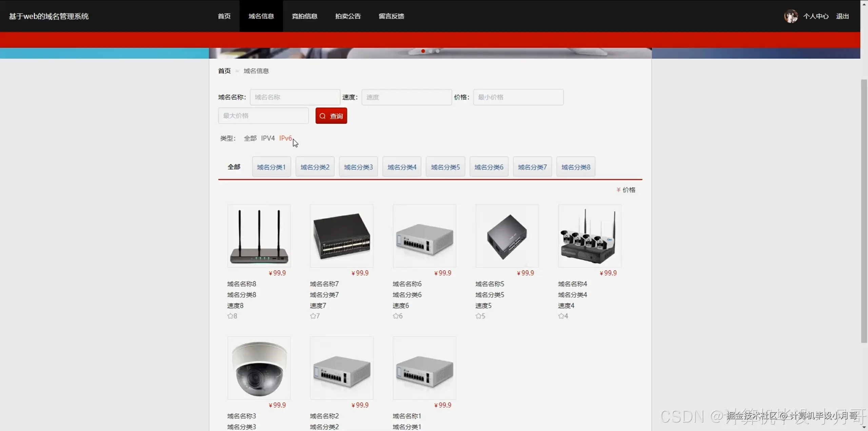Select the red active carousel dot
868x431 pixels.
point(423,51)
